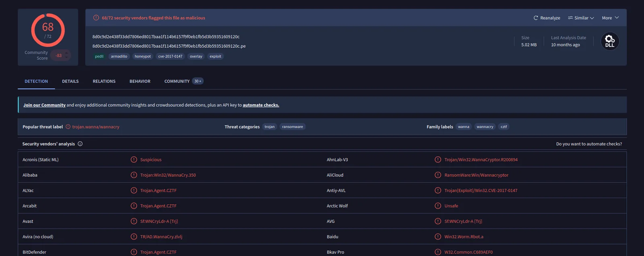Click alert icon in AVG row
Viewport: 644px width, 256px height.
point(438,221)
